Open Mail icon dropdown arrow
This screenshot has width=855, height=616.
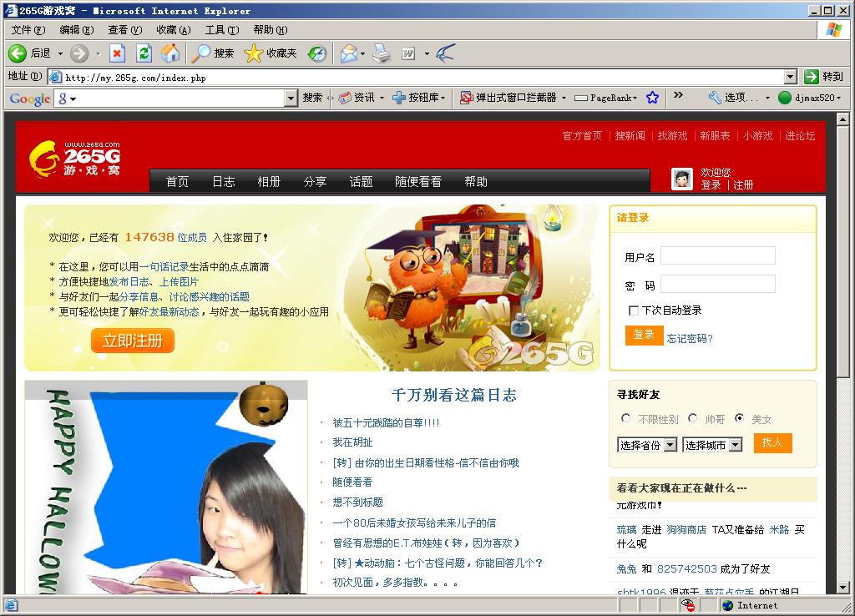[x=362, y=53]
